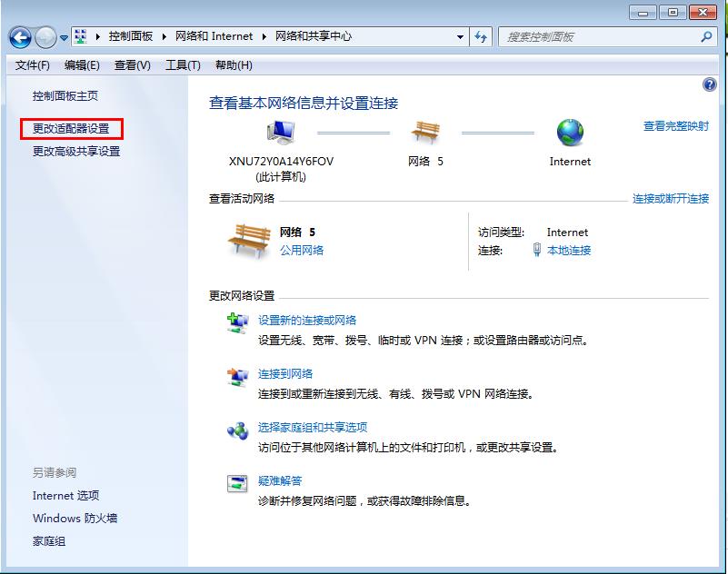
Task: Click the greyed Forward navigation arrow
Action: click(x=45, y=37)
